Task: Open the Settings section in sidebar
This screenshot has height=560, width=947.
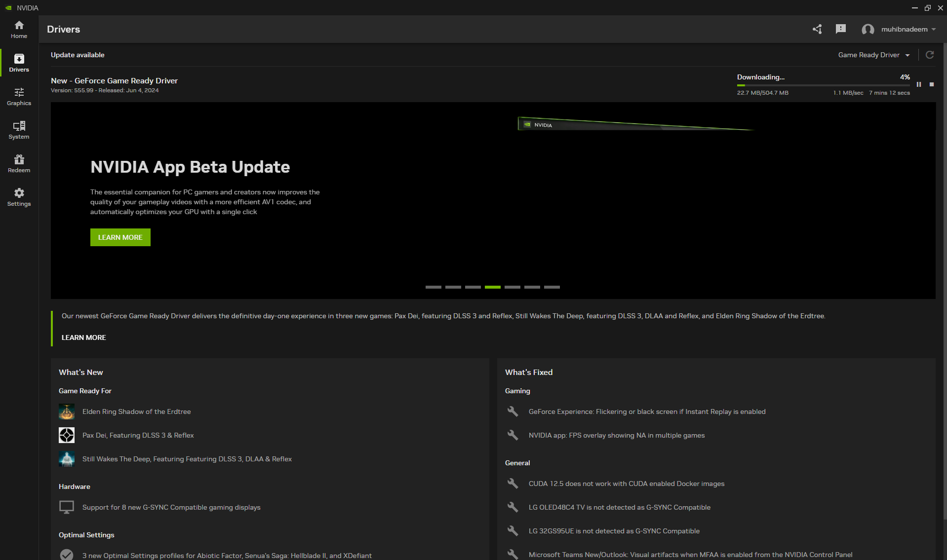Action: (19, 197)
